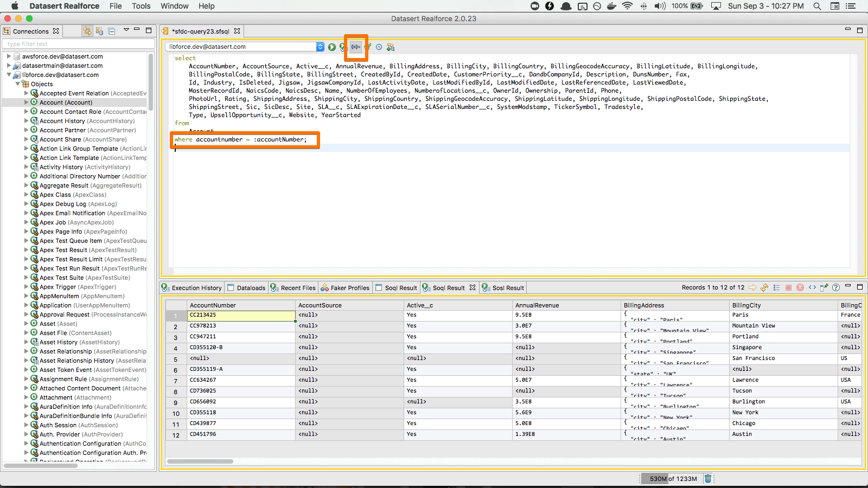The width and height of the screenshot is (868, 488).
Task: Open the Tools menu
Action: point(141,6)
